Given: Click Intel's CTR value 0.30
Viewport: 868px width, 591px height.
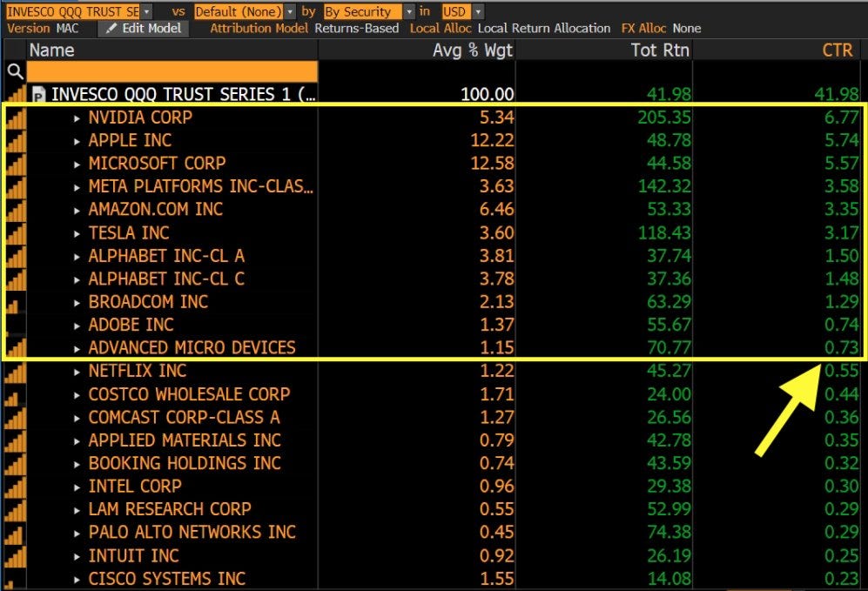Looking at the screenshot, I should point(841,487).
